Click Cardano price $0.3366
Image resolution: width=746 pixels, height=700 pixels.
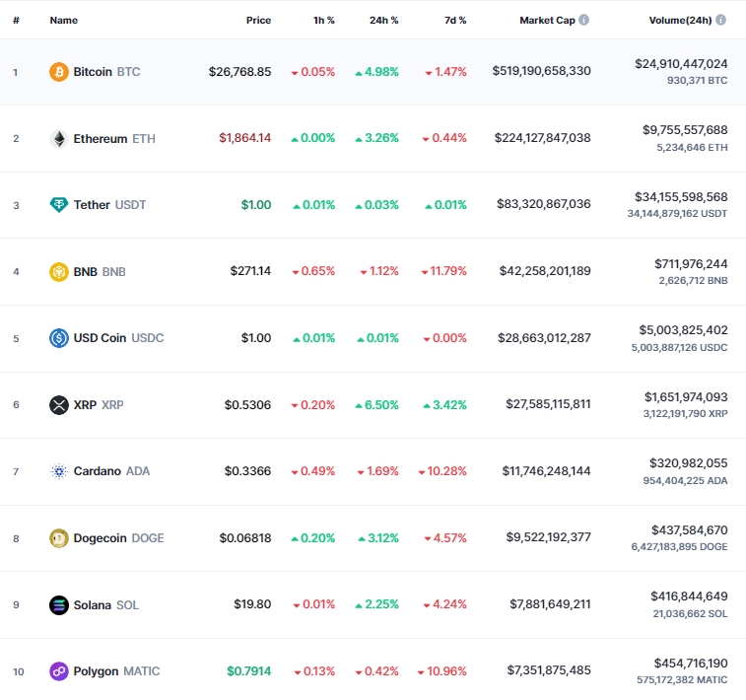point(248,471)
